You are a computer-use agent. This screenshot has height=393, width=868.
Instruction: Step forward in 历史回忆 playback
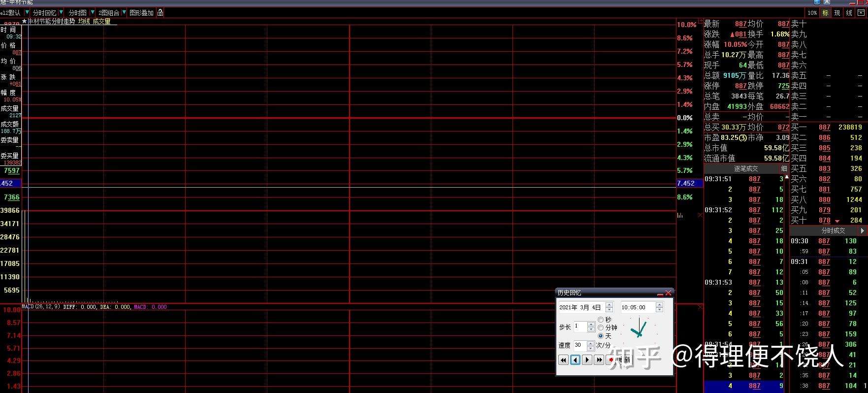point(587,360)
